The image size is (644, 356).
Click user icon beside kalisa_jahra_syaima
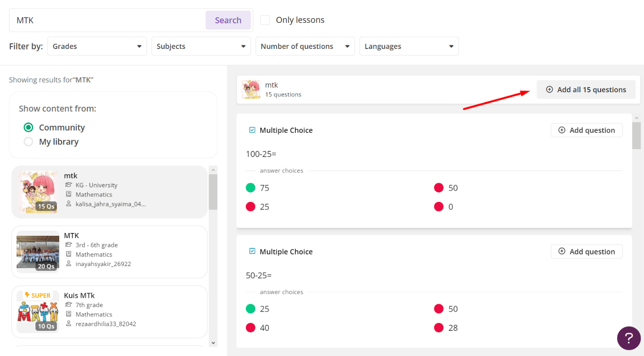coord(69,204)
